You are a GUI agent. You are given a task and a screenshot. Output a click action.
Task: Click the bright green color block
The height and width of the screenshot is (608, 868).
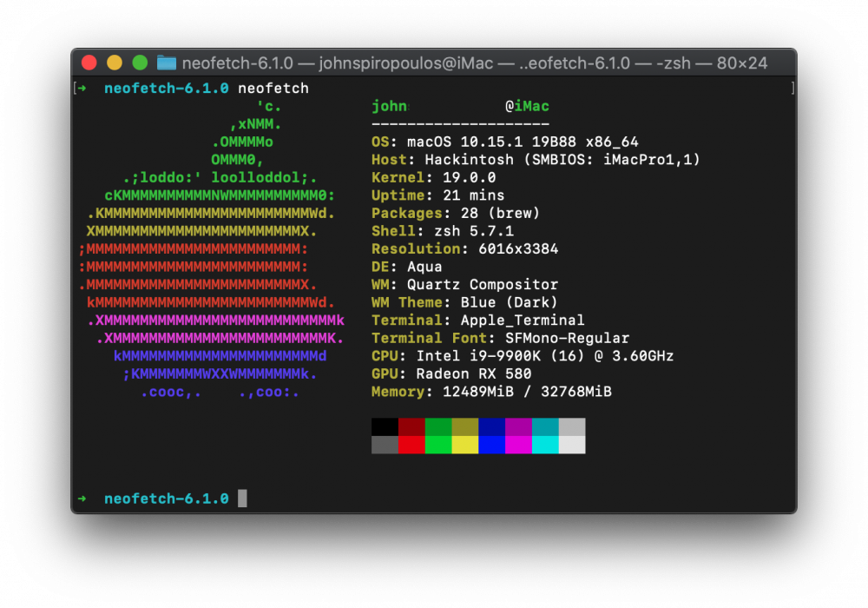pos(438,445)
